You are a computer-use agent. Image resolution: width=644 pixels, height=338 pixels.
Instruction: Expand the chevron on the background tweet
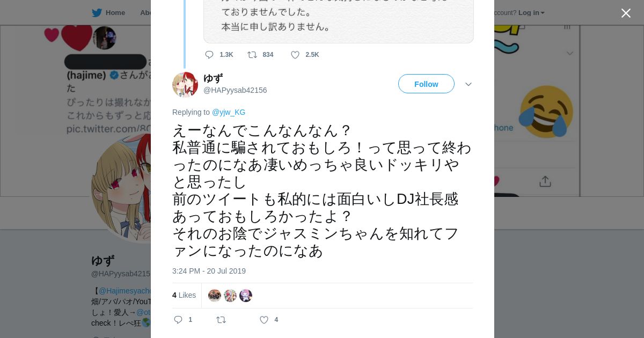click(570, 53)
